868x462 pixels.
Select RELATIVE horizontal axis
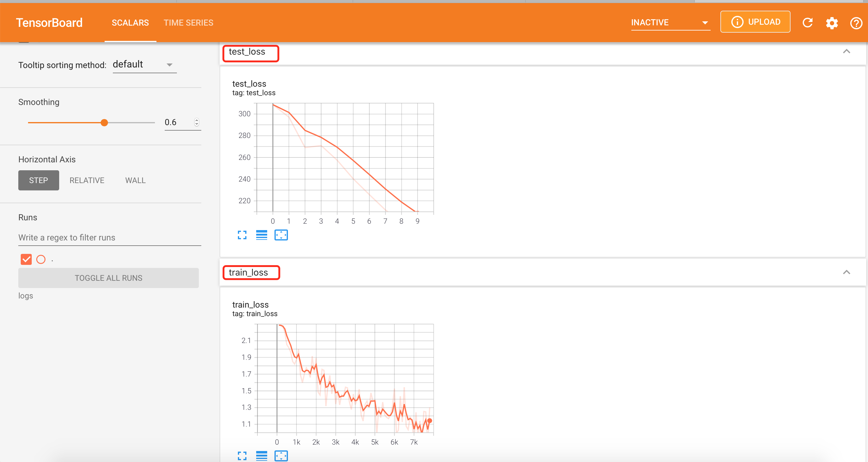(87, 180)
